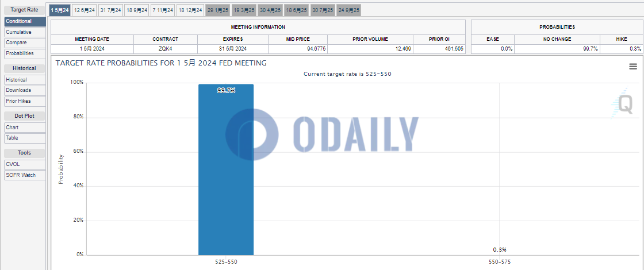644x270 pixels.
Task: Click the 99.7% bar data label
Action: pyautogui.click(x=226, y=91)
